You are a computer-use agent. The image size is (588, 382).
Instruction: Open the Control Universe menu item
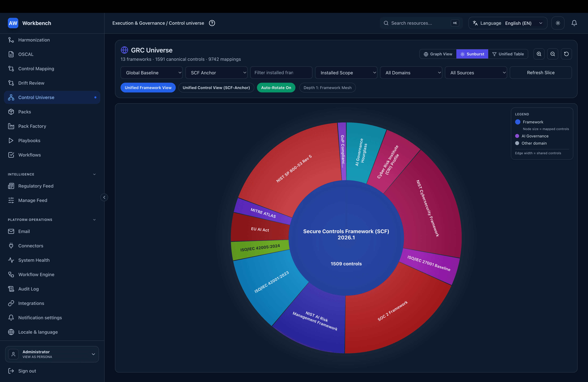click(x=52, y=97)
